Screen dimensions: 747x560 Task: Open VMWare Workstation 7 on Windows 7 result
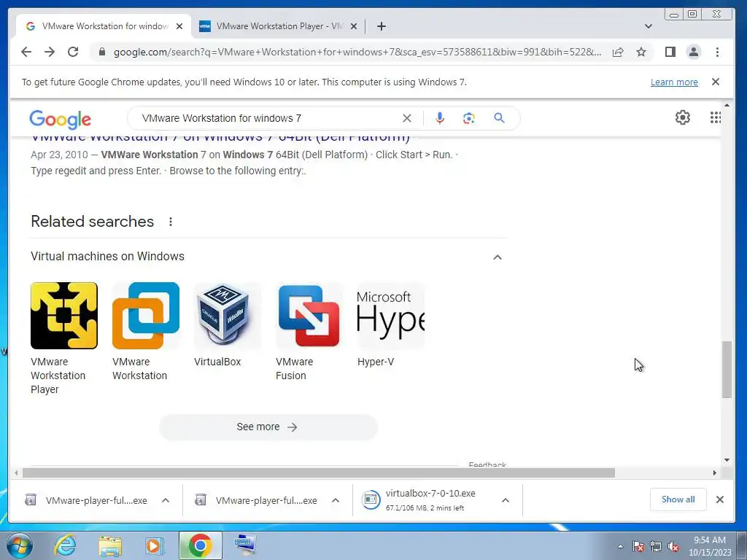tap(220, 138)
